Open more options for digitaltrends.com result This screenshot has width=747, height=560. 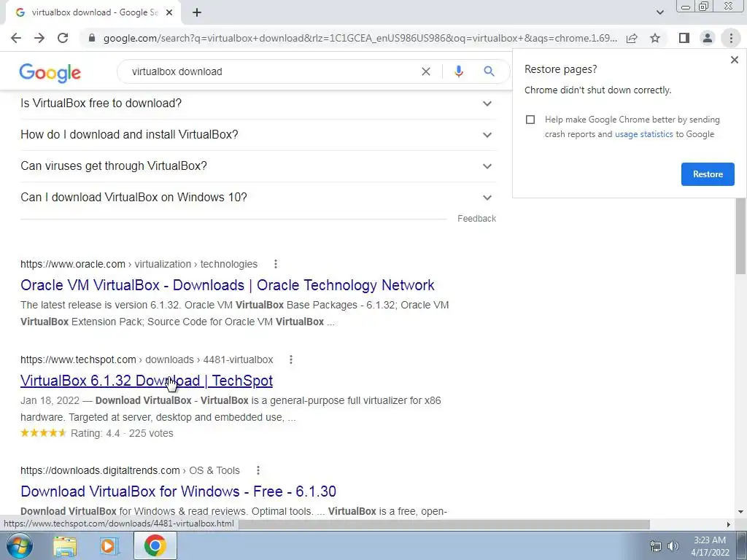click(258, 470)
